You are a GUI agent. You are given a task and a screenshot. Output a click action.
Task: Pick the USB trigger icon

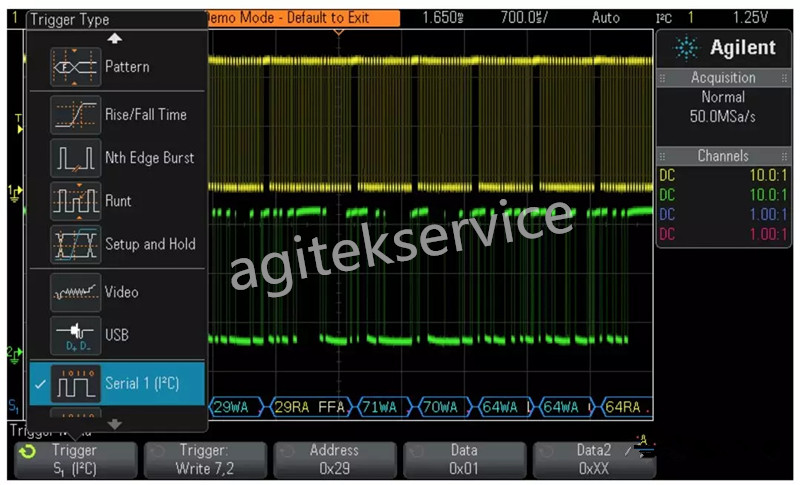76,335
